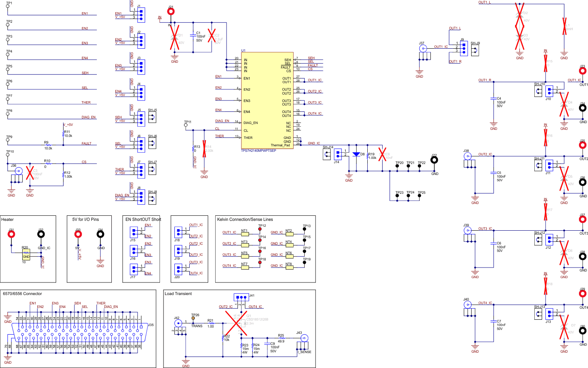Select the C1 100nF capacitor
This screenshot has width=588, height=368.
193,35
